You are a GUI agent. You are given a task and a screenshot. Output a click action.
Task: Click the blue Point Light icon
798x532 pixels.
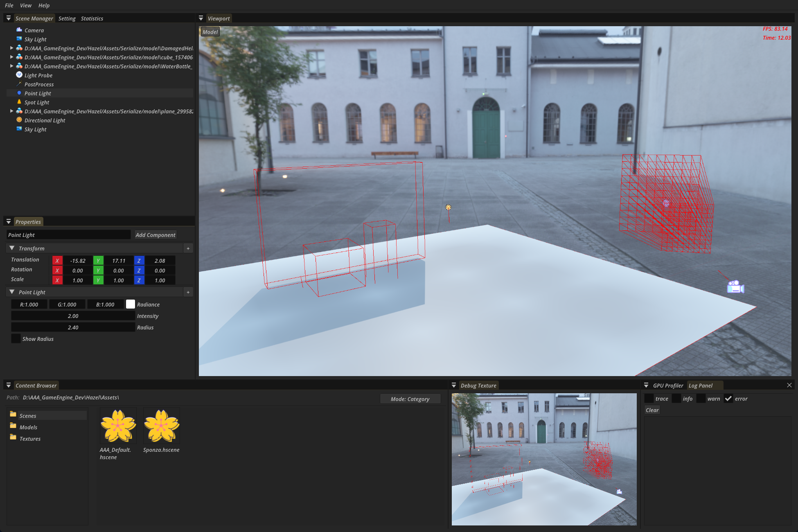19,93
